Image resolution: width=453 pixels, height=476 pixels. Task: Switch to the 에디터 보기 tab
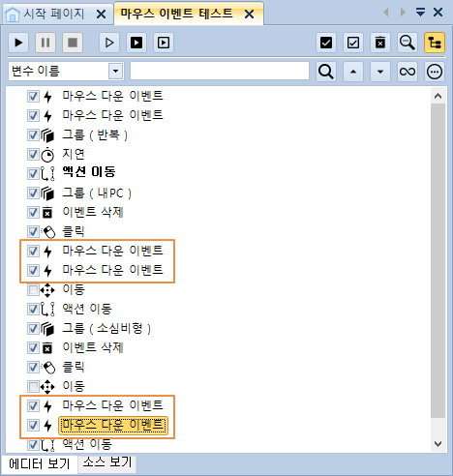(x=40, y=463)
